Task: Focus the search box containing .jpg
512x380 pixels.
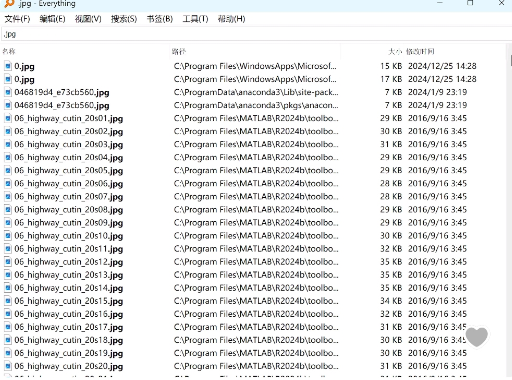Action: pyautogui.click(x=256, y=34)
